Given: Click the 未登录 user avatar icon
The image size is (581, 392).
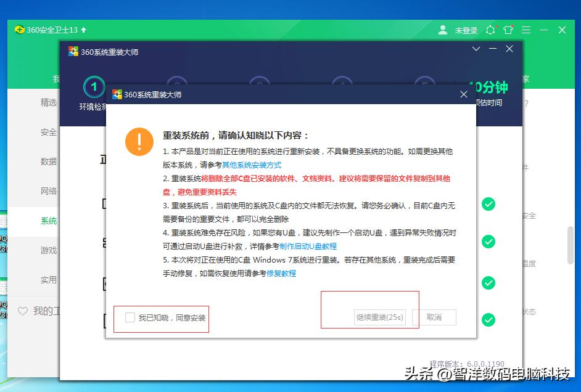Looking at the screenshot, I should (443, 29).
